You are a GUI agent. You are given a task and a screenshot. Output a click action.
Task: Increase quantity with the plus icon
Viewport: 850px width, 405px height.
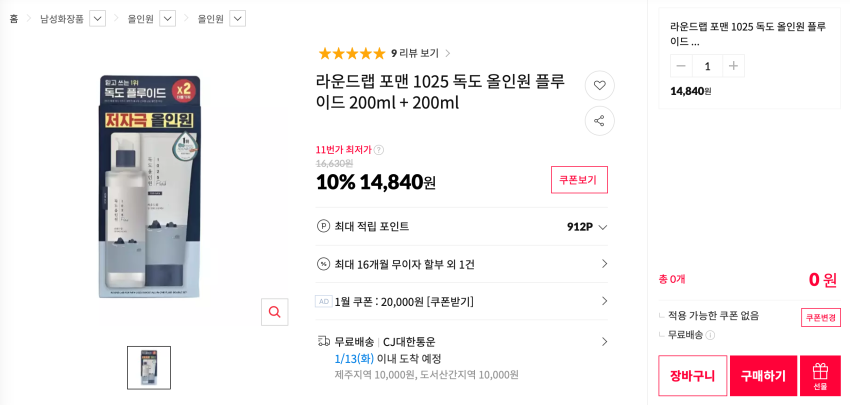tap(733, 66)
